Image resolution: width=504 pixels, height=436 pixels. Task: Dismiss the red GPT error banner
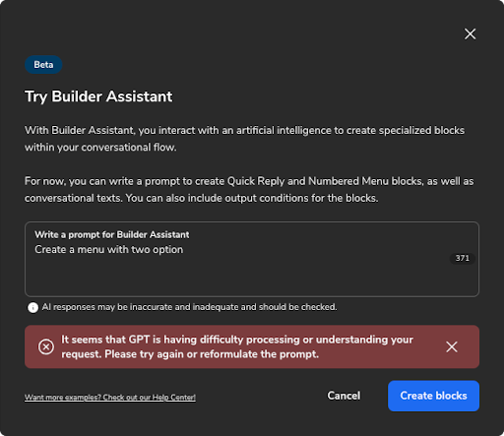coord(452,346)
